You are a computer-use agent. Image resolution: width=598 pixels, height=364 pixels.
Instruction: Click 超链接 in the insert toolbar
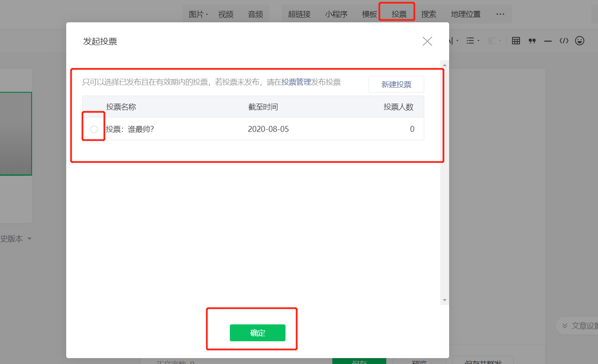tap(299, 14)
